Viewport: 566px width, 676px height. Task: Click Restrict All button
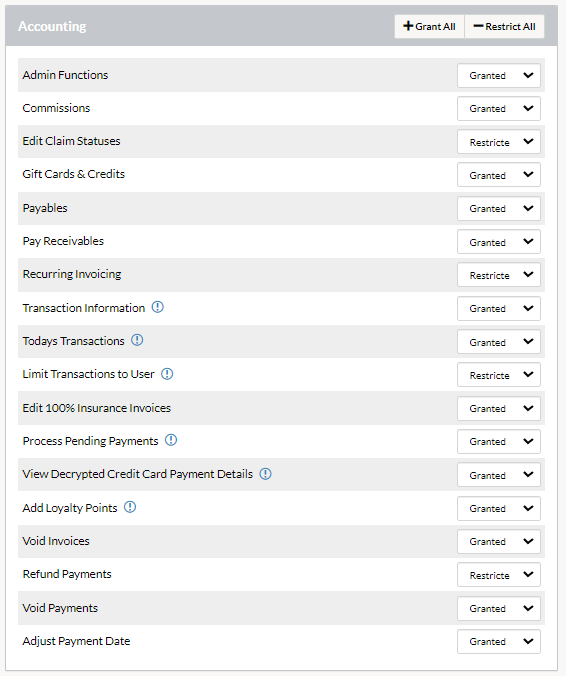click(504, 27)
